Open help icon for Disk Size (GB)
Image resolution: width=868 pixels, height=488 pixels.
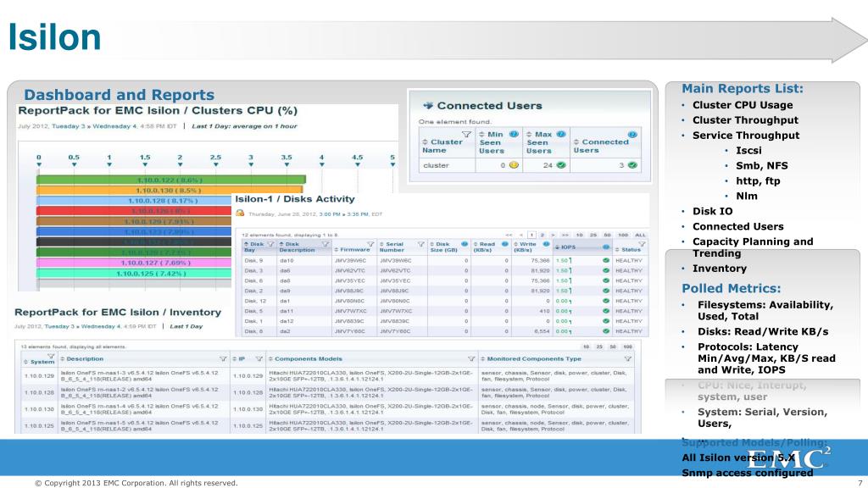pos(465,244)
